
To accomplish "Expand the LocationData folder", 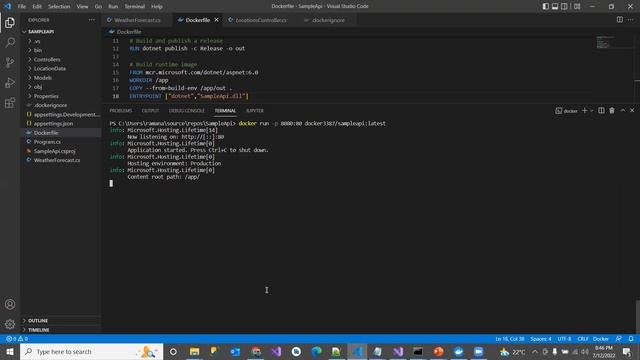I will (61, 69).
